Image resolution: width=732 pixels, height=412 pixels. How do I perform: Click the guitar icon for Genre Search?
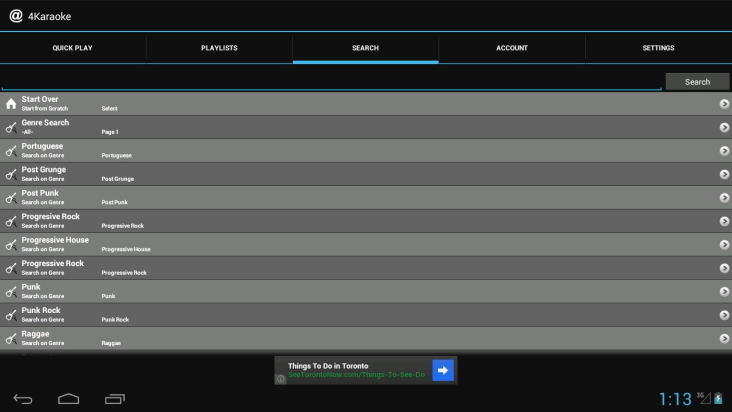click(x=11, y=127)
